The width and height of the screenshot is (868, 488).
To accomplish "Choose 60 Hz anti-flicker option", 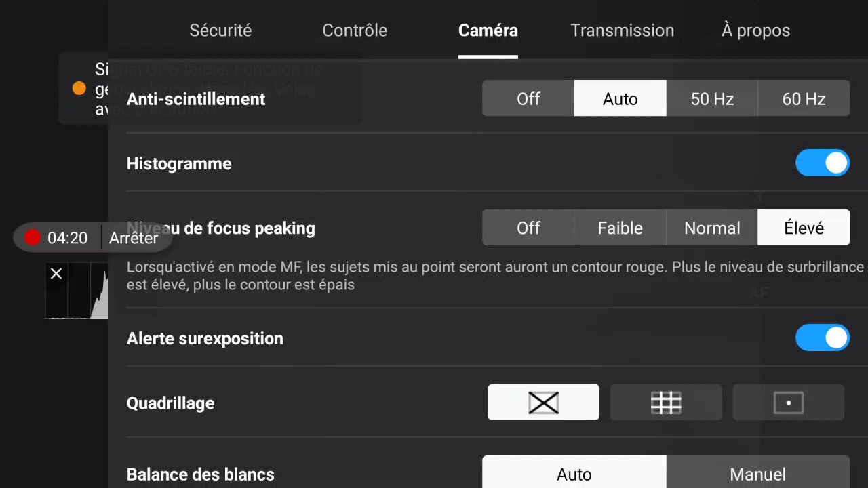I will pyautogui.click(x=804, y=98).
